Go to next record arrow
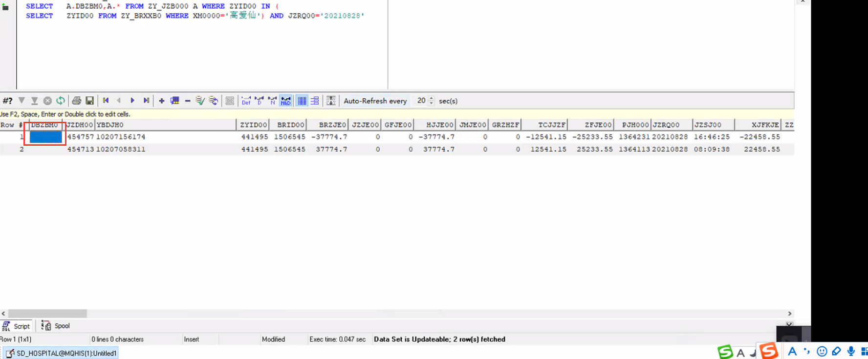The width and height of the screenshot is (868, 359). click(132, 101)
